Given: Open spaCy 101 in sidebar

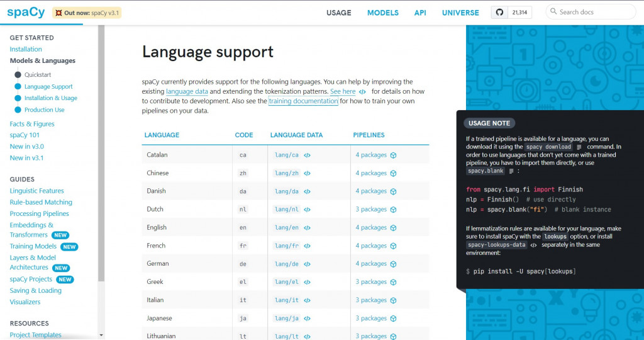Looking at the screenshot, I should coord(25,135).
